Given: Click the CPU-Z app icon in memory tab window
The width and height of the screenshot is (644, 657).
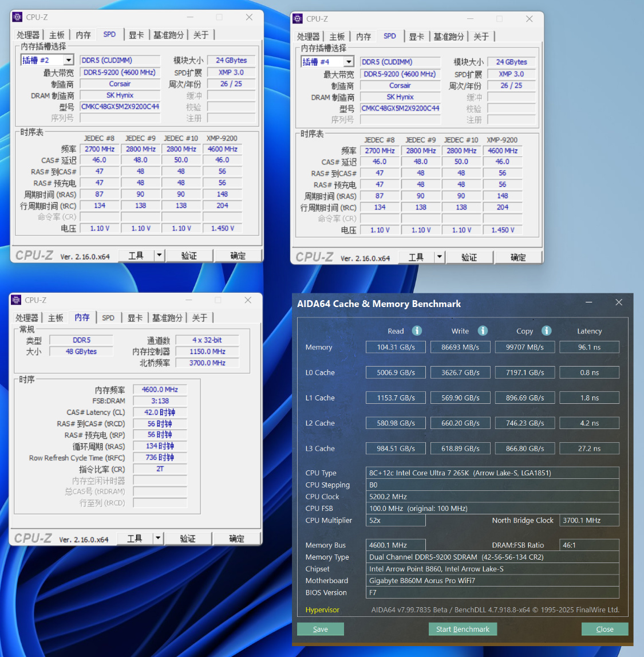Looking at the screenshot, I should [16, 300].
